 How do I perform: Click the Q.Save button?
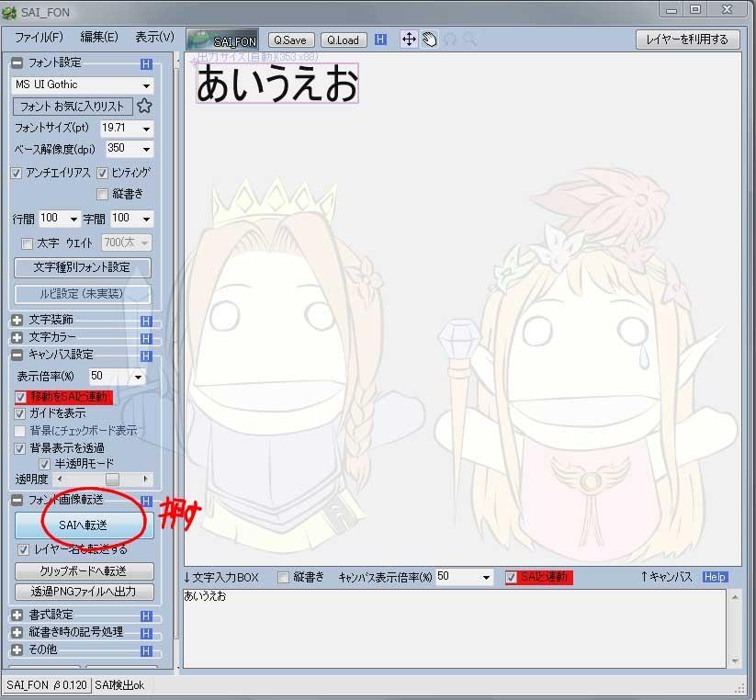pyautogui.click(x=290, y=40)
